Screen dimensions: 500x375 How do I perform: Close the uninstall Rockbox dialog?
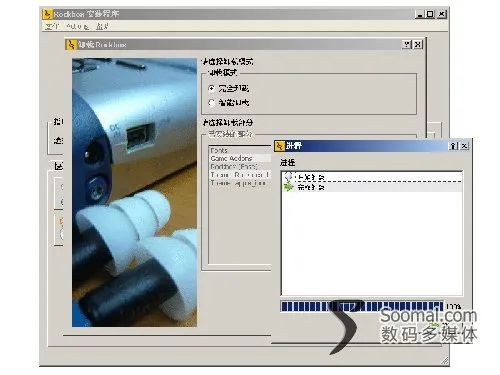pyautogui.click(x=418, y=44)
